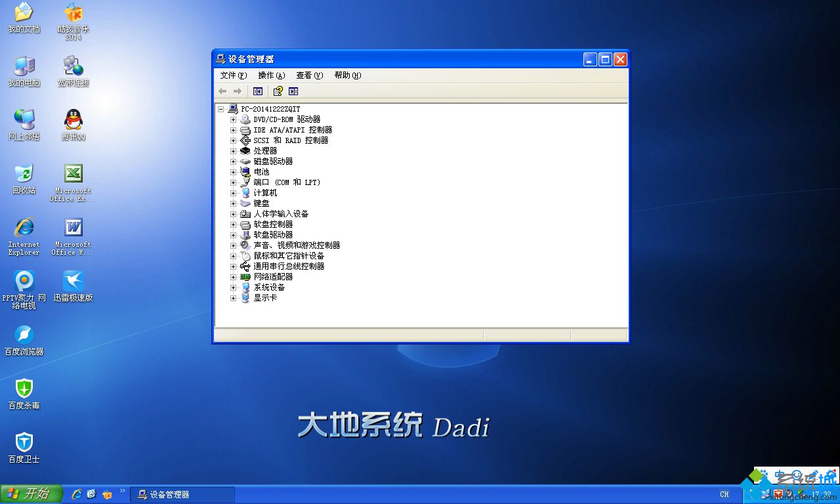Select the 处理器 processor icon in tree
This screenshot has width=840, height=504.
point(245,151)
